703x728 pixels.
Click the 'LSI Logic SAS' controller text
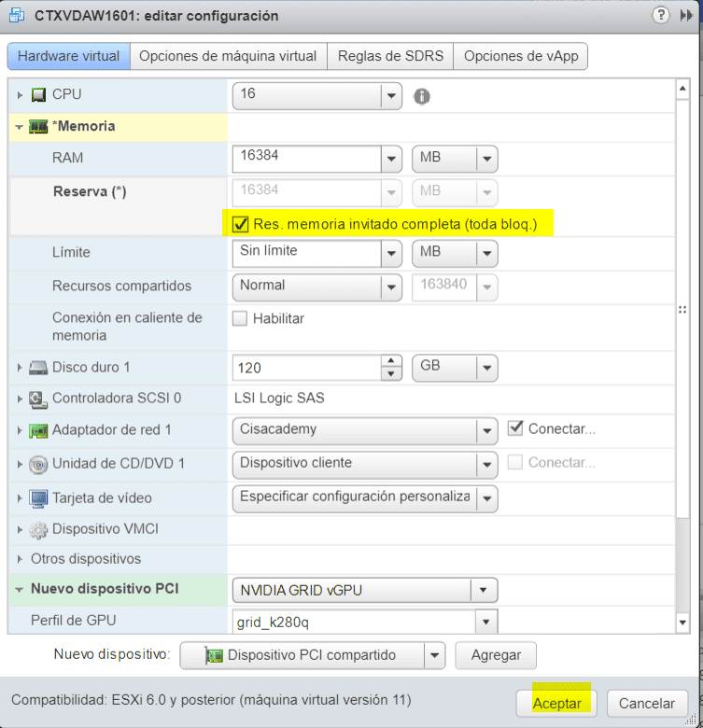pos(279,399)
